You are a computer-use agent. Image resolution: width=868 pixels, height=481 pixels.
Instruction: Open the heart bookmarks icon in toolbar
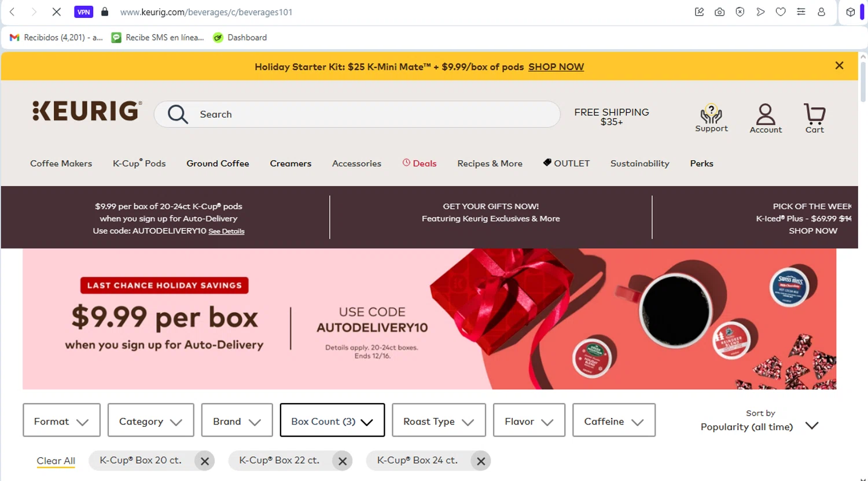(x=781, y=12)
